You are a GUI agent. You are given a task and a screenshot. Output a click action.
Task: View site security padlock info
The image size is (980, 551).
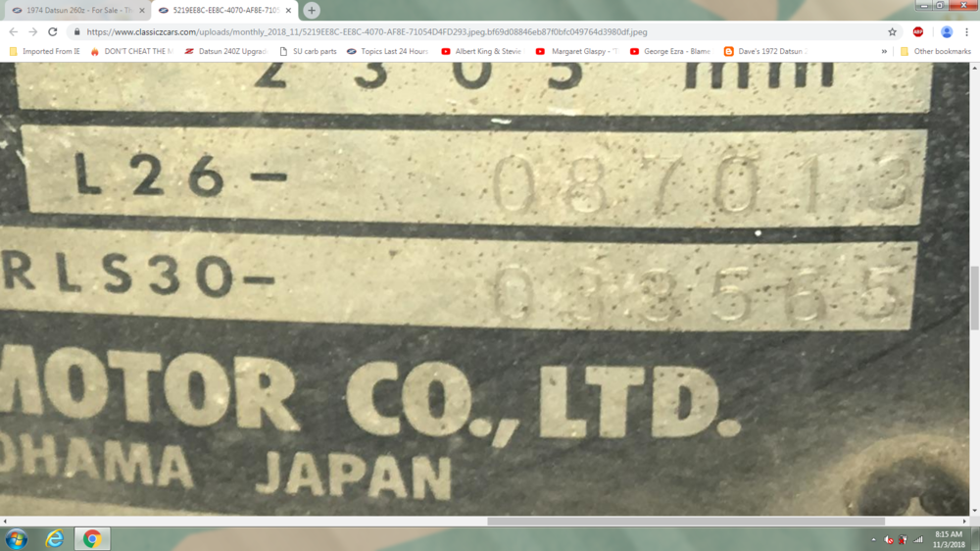[x=76, y=32]
